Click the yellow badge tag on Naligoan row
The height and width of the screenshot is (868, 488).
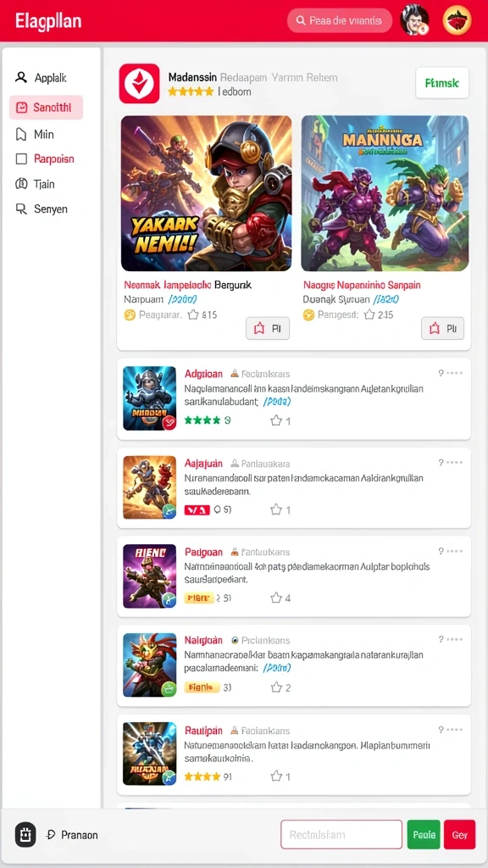point(202,687)
